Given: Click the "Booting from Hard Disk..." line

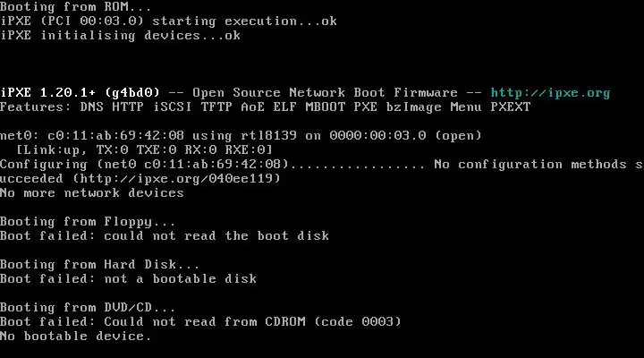Looking at the screenshot, I should (100, 265).
